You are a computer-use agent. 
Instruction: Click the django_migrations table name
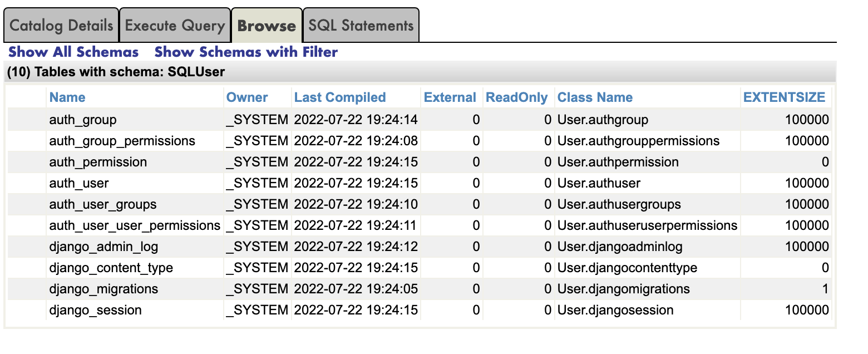[103, 289]
